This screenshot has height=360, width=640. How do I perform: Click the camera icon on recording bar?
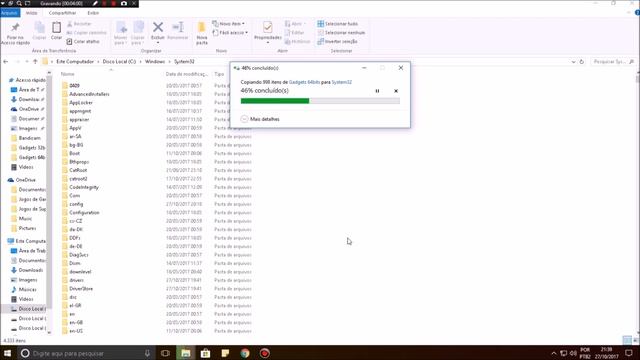coord(124,3)
